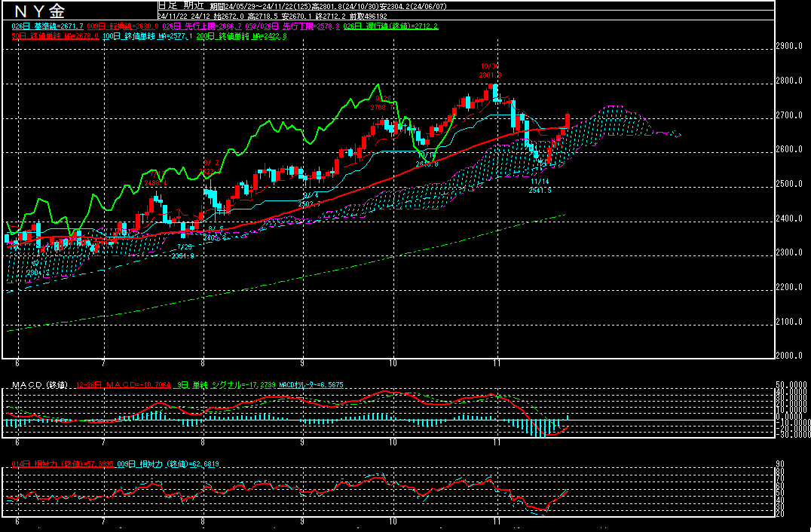Click month 10 on the price chart axis
811x532 pixels.
coord(393,363)
